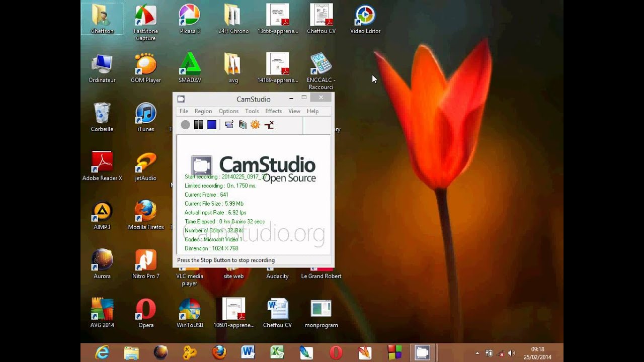This screenshot has height=362, width=644.
Task: Launch Internet Explorer from the taskbar
Action: coord(102,352)
